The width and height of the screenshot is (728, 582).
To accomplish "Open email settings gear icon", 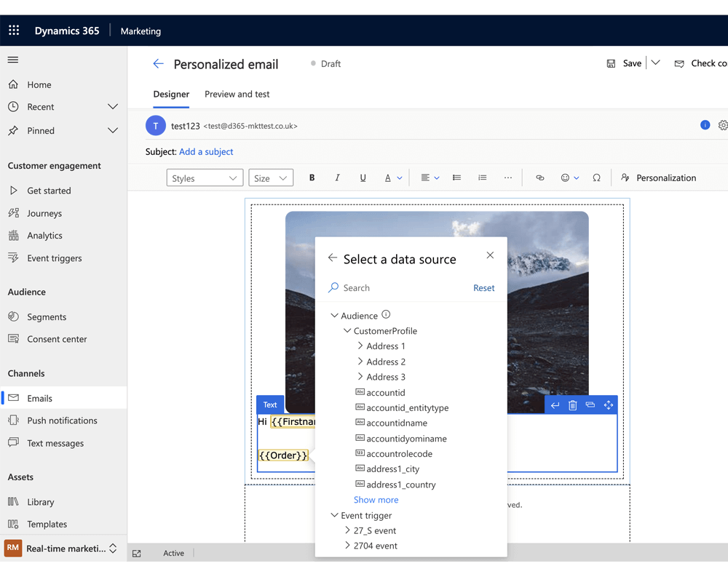I will (x=723, y=125).
